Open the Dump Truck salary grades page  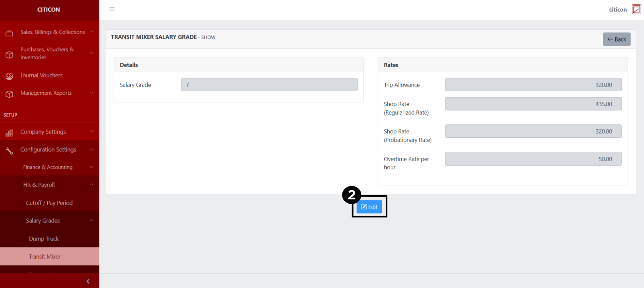point(44,239)
